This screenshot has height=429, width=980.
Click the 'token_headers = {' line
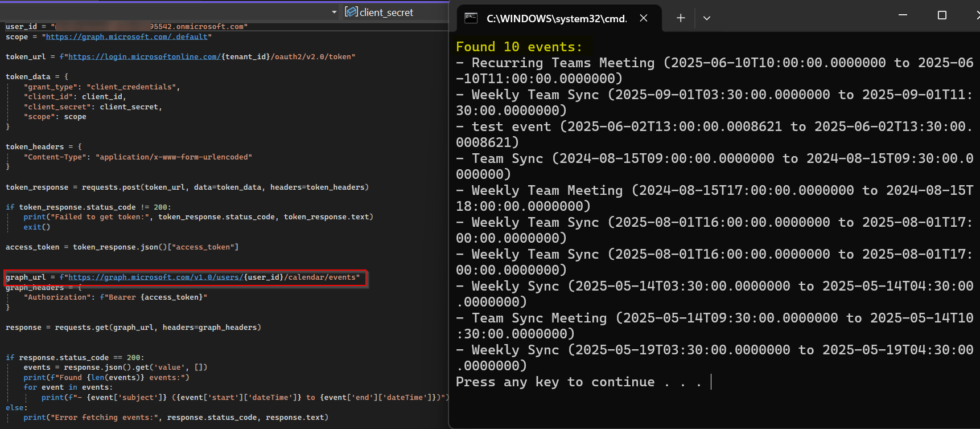(44, 147)
